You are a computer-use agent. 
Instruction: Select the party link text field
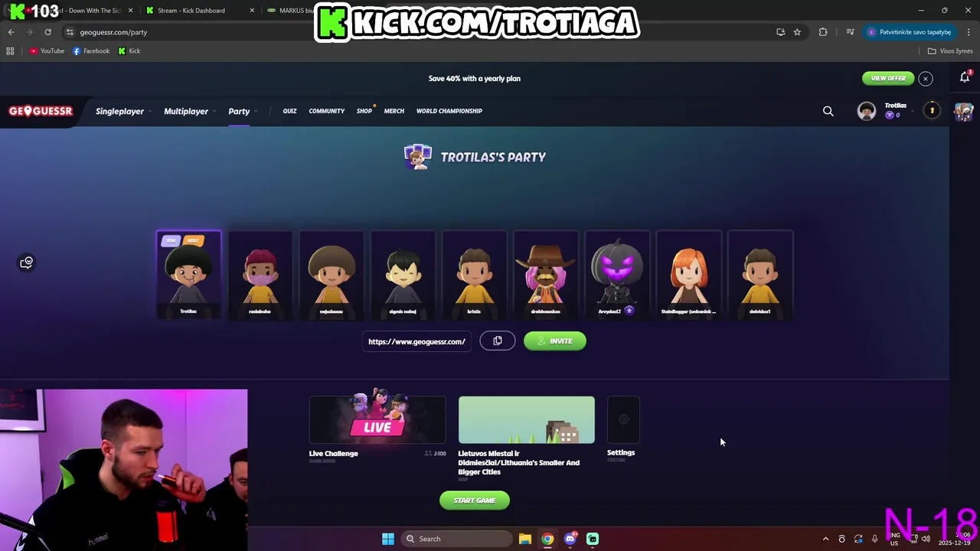[417, 341]
